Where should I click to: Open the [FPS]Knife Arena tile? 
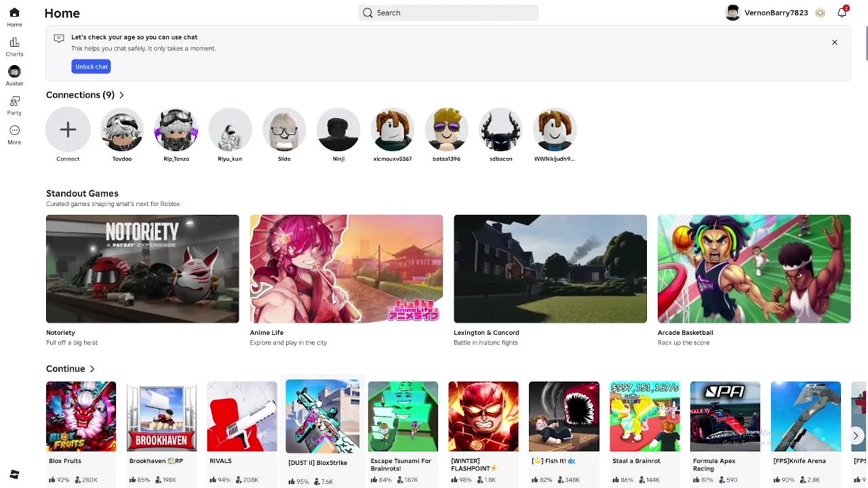click(806, 417)
